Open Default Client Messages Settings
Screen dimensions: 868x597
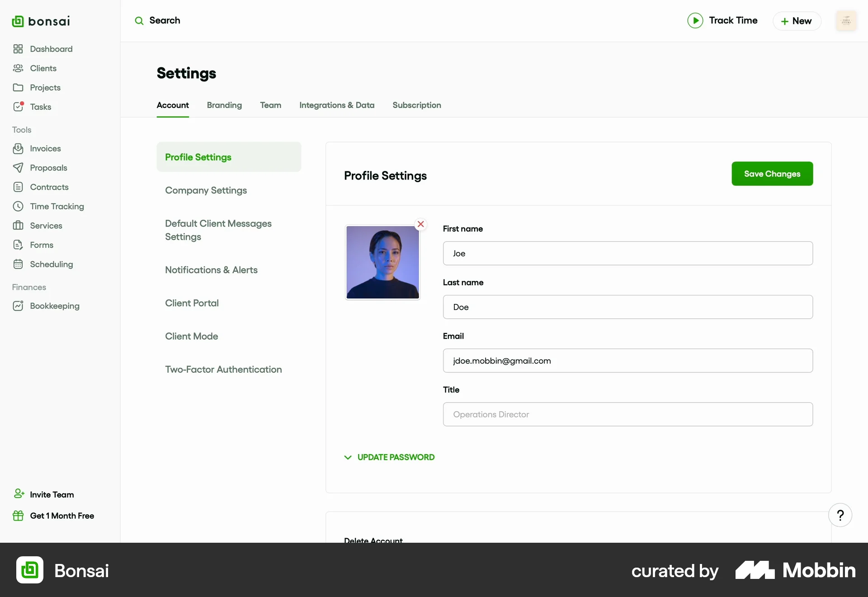tap(218, 230)
